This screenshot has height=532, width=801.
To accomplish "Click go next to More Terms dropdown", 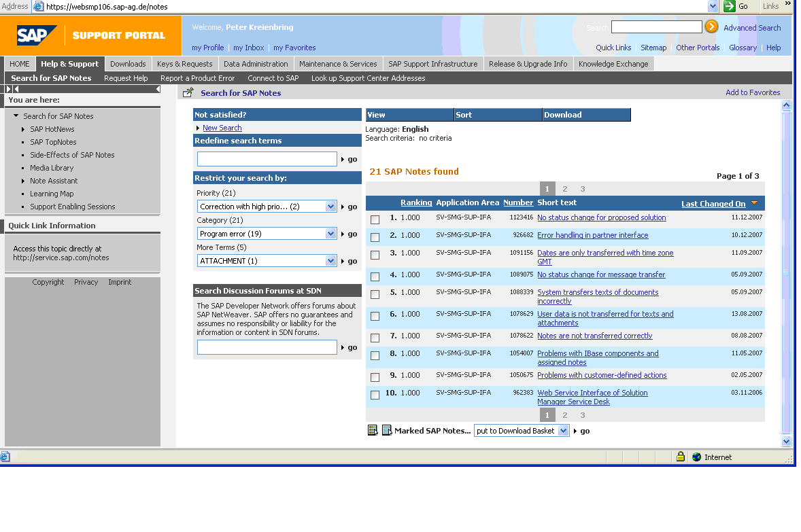I will [x=350, y=261].
